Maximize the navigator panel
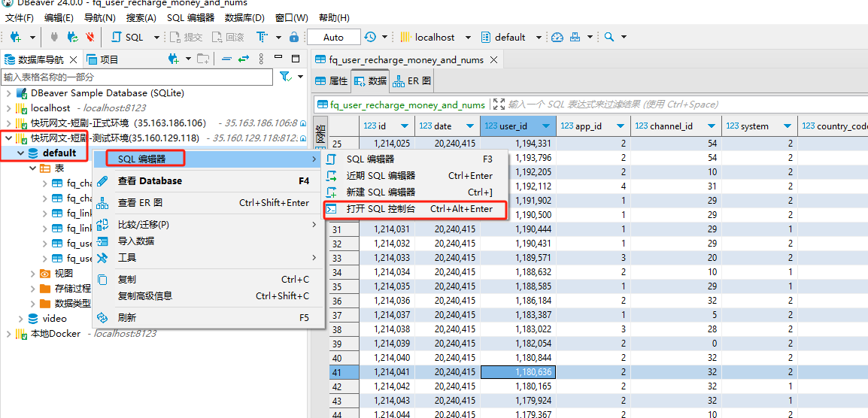Screen dimensions: 868x418 click(x=296, y=58)
